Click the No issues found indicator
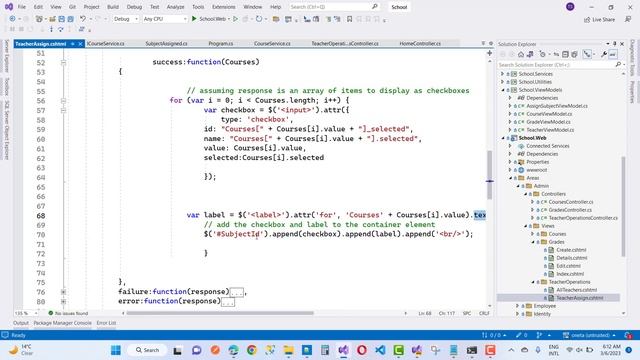The height and width of the screenshot is (360, 640). [x=68, y=313]
